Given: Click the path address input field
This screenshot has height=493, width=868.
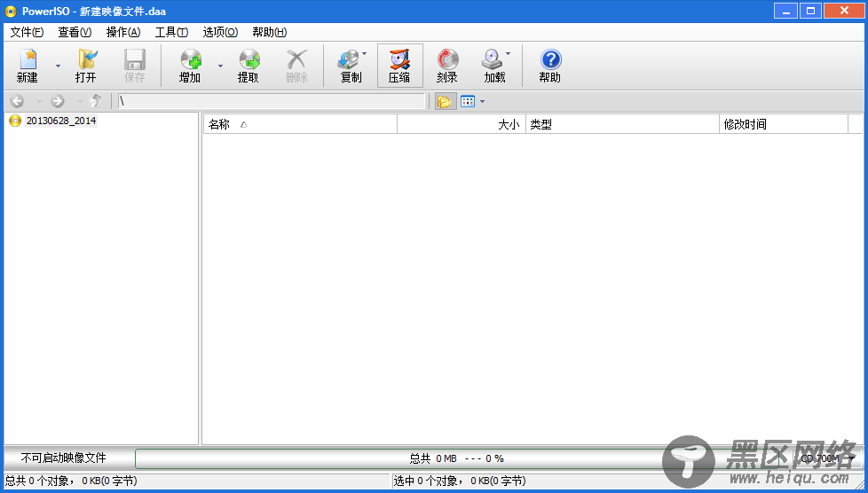Looking at the screenshot, I should point(272,101).
